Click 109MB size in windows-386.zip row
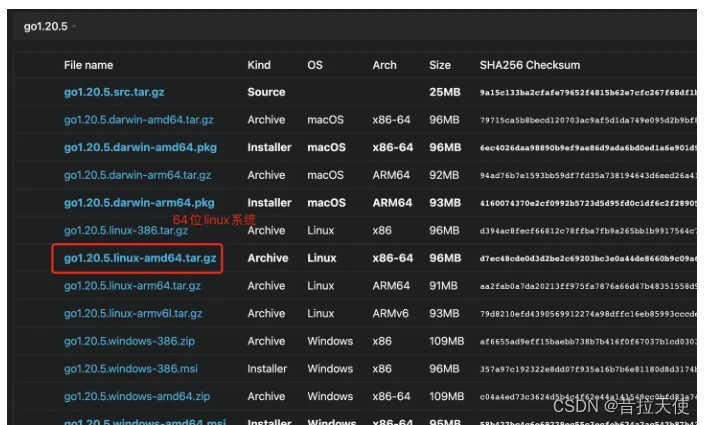 tap(446, 341)
